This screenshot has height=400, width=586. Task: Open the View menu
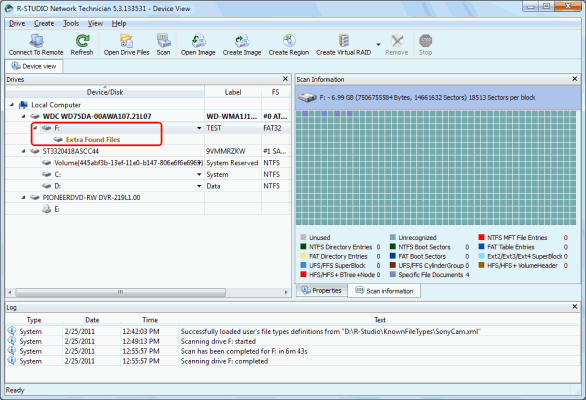tap(95, 23)
